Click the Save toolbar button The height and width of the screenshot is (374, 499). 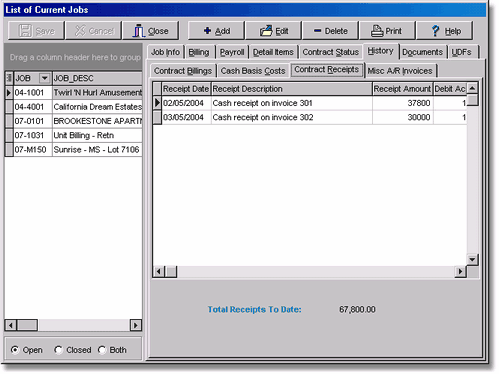click(36, 31)
